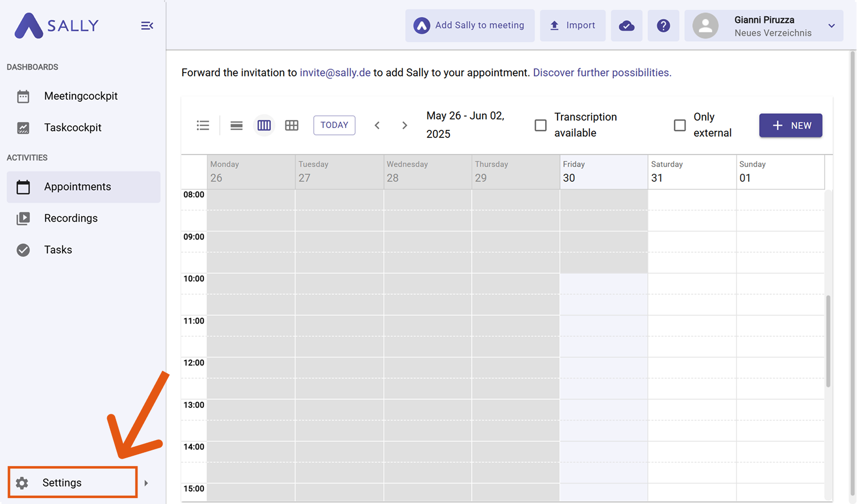Click the Sally logo
The width and height of the screenshot is (857, 504).
pyautogui.click(x=56, y=25)
